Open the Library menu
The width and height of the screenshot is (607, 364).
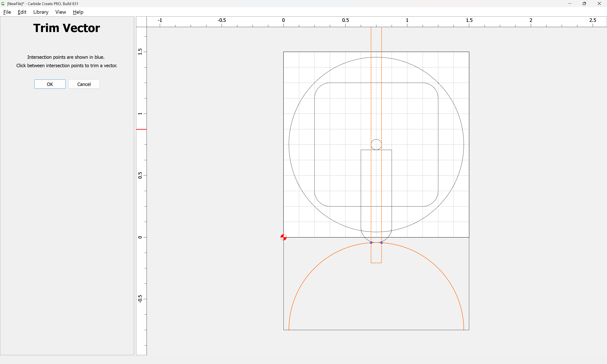41,12
